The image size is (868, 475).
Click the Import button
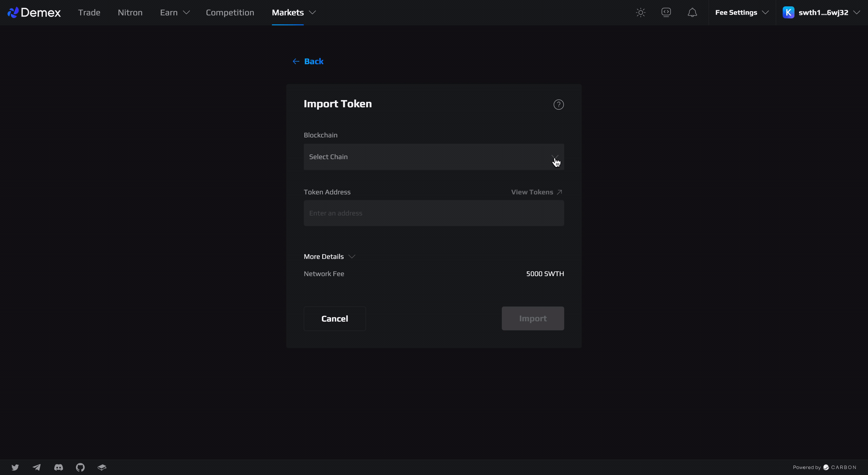pos(533,319)
